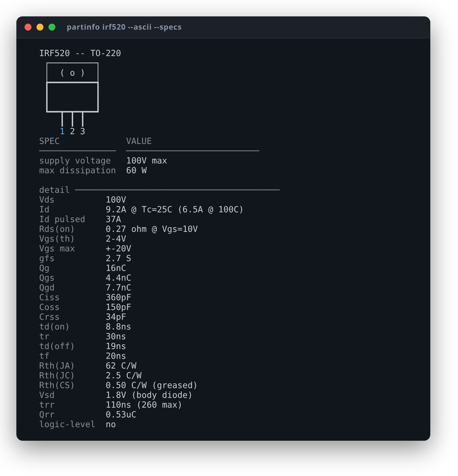Click the '9.2A @ Tc=25C (6.5A @ 100C)' value
This screenshot has height=476, width=458.
click(175, 209)
